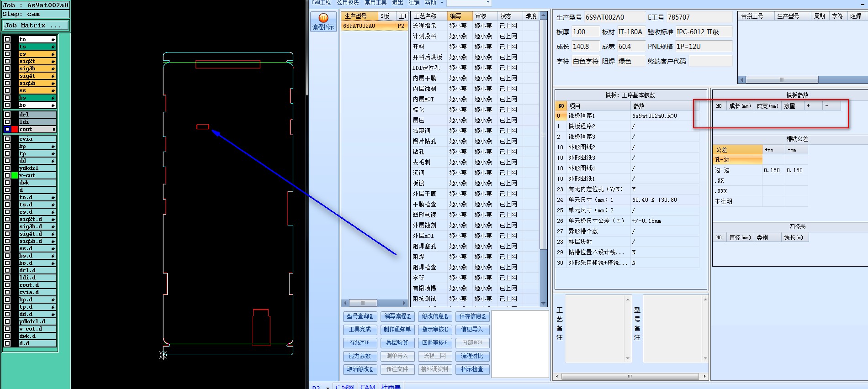Toggle display checkbox for 'v-cut' layer
Image resolution: width=868 pixels, height=389 pixels.
point(7,175)
